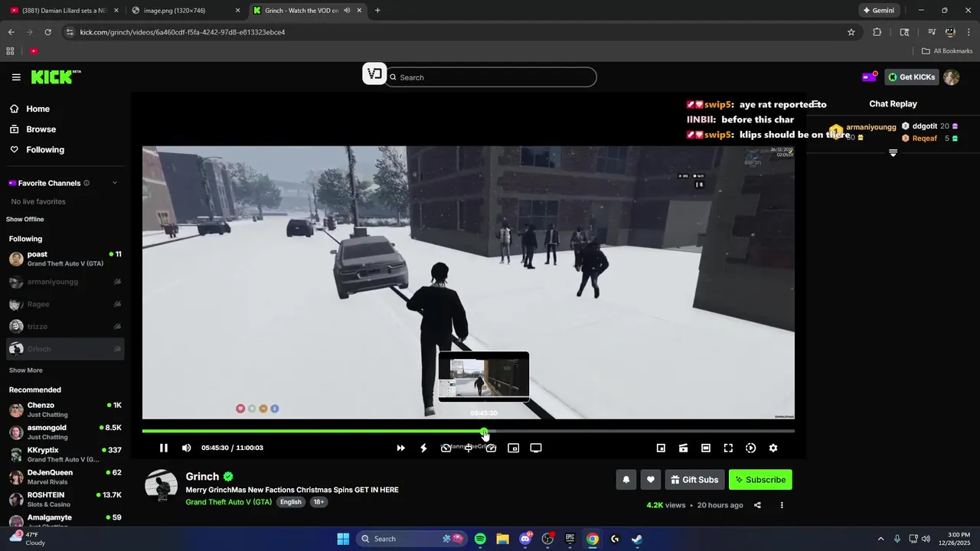Click the circular playback speed icon
The image size is (980, 551).
click(x=750, y=448)
